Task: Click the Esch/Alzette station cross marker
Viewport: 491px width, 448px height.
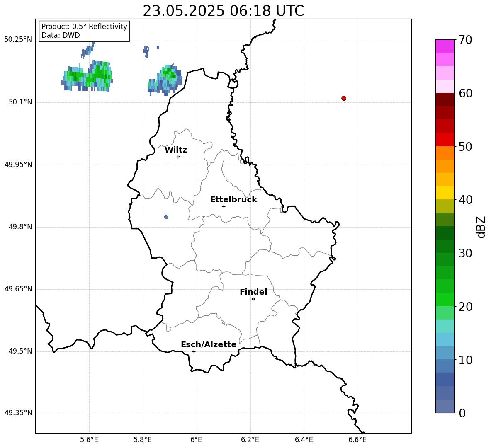Action: pos(194,351)
